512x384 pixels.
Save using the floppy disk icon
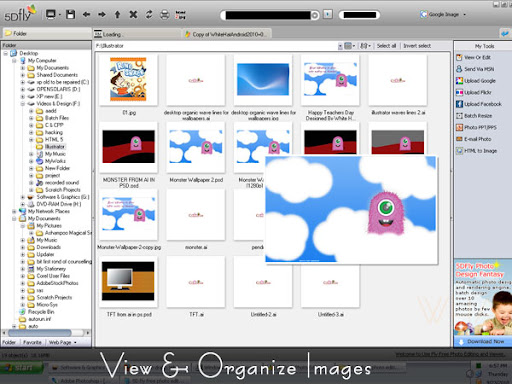coord(70,15)
